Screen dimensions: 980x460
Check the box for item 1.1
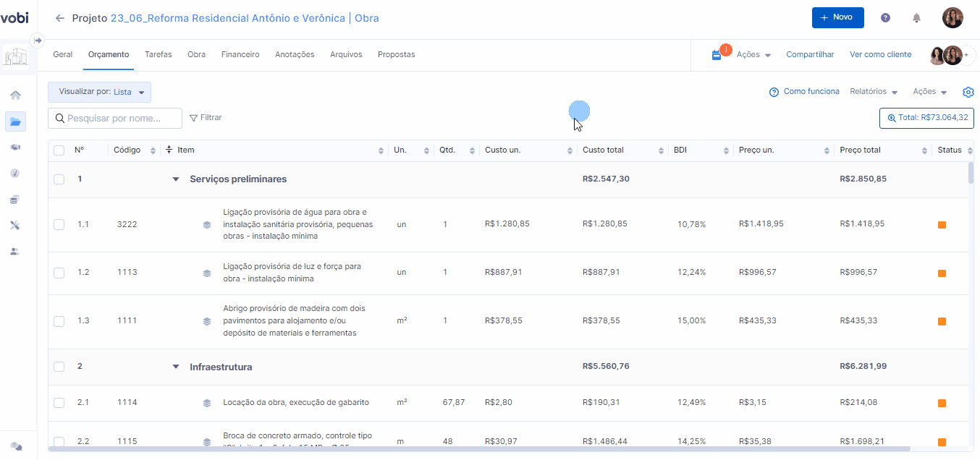pyautogui.click(x=59, y=225)
